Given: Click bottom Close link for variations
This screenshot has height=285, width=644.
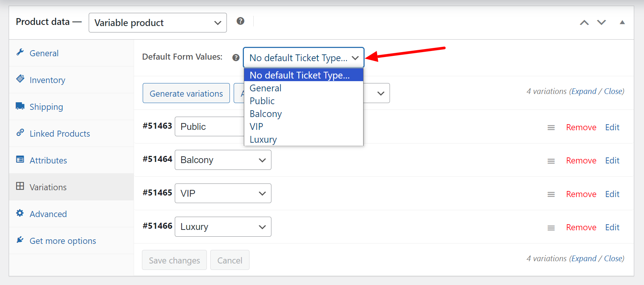Looking at the screenshot, I should coord(613,259).
